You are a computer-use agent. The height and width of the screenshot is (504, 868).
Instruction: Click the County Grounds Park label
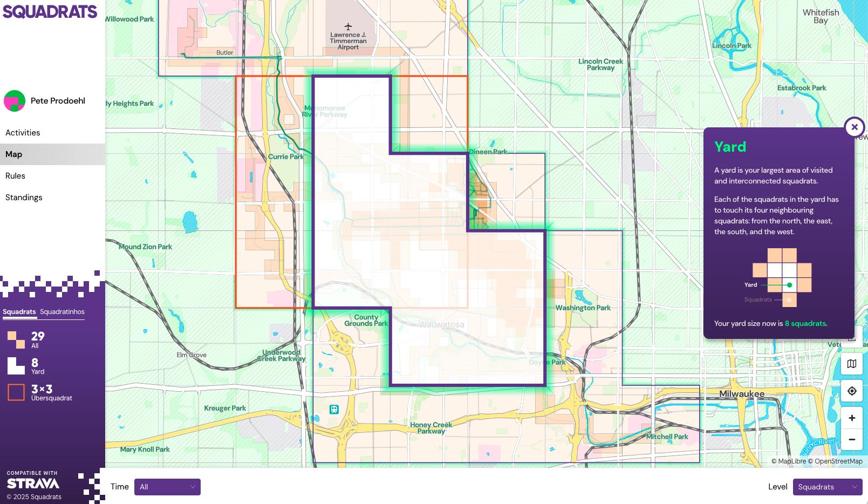tap(366, 321)
